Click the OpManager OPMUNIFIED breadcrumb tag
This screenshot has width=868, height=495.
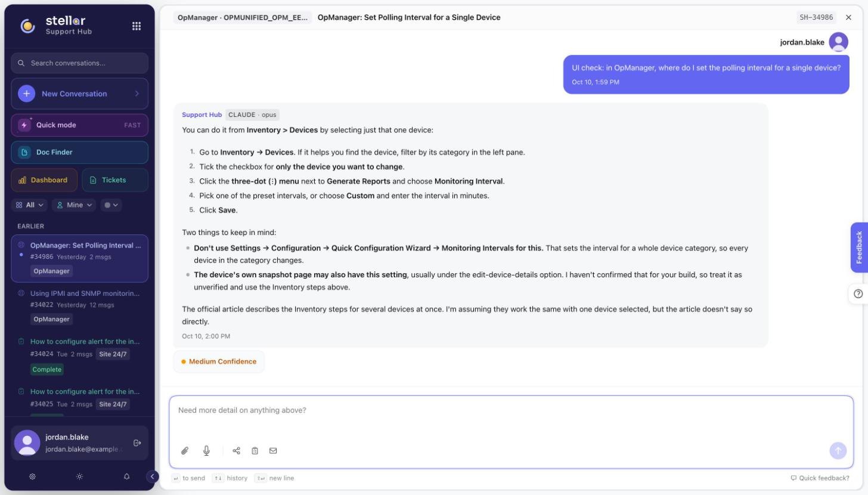243,17
